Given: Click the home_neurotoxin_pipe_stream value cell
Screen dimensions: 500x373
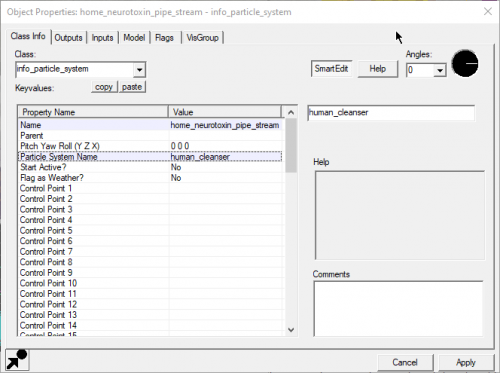Looking at the screenshot, I should click(225, 125).
